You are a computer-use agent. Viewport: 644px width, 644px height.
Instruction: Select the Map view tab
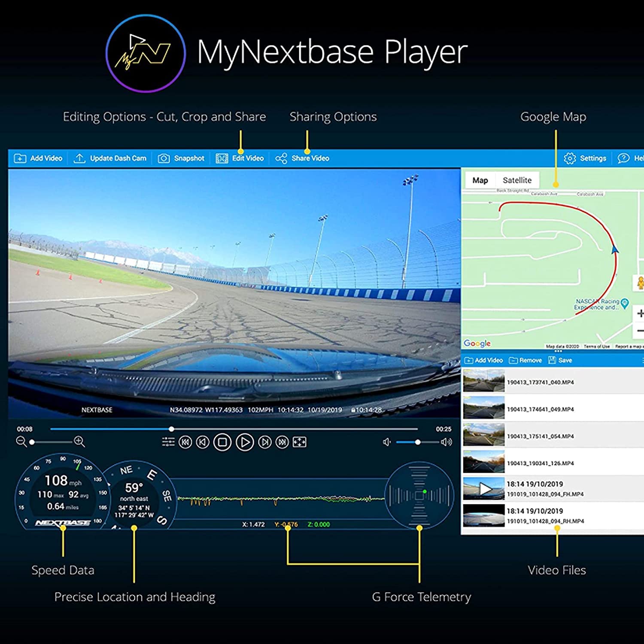coord(480,180)
